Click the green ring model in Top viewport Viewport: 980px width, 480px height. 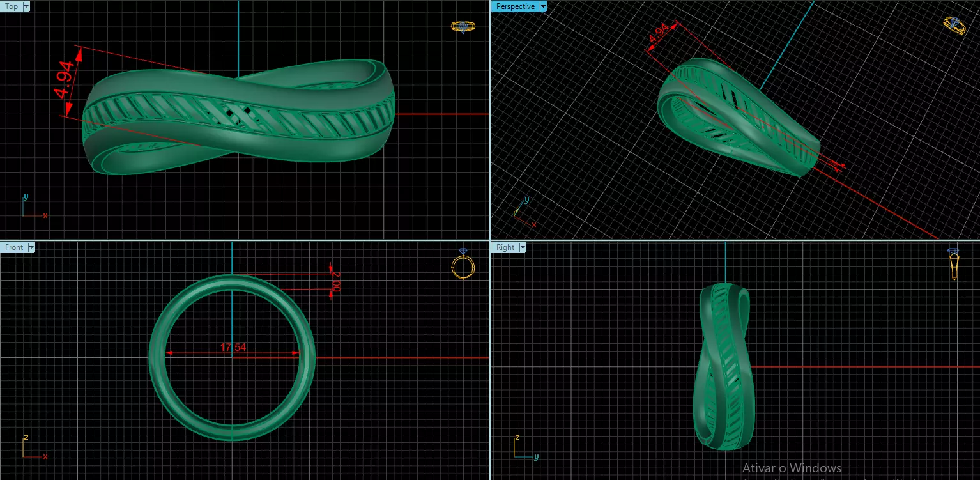(238, 117)
